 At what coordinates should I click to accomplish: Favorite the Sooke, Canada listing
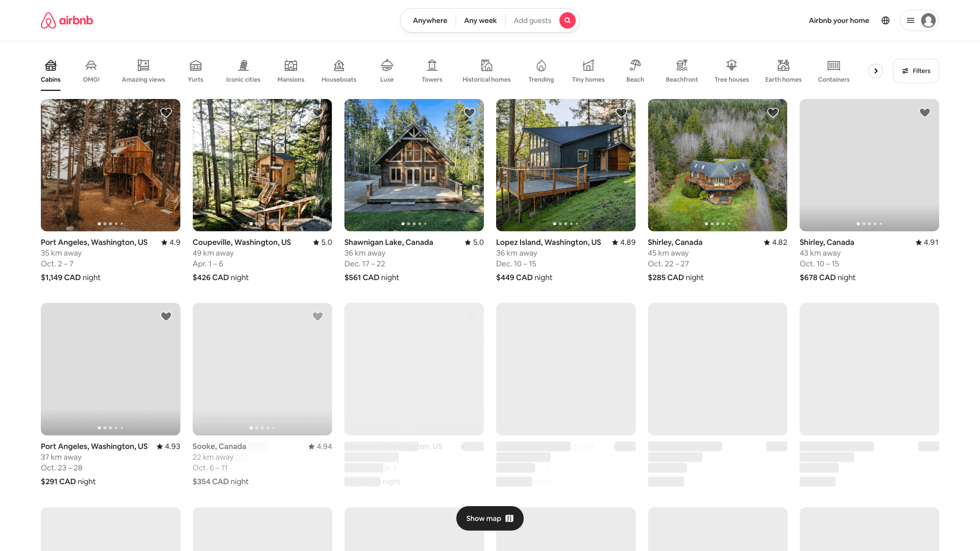click(x=317, y=316)
